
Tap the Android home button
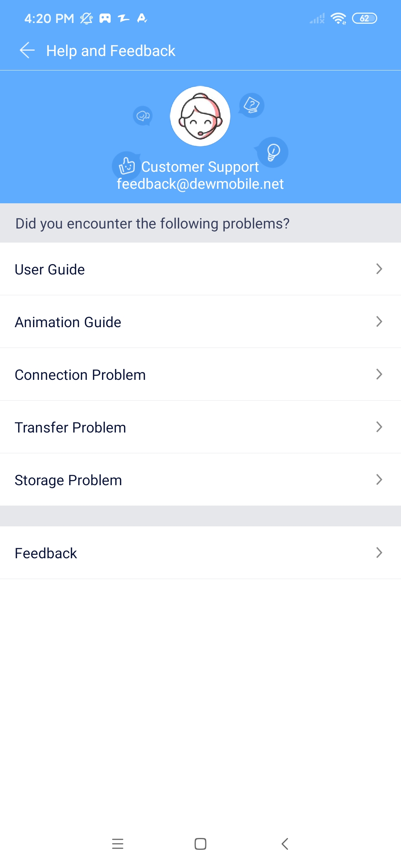(x=200, y=844)
